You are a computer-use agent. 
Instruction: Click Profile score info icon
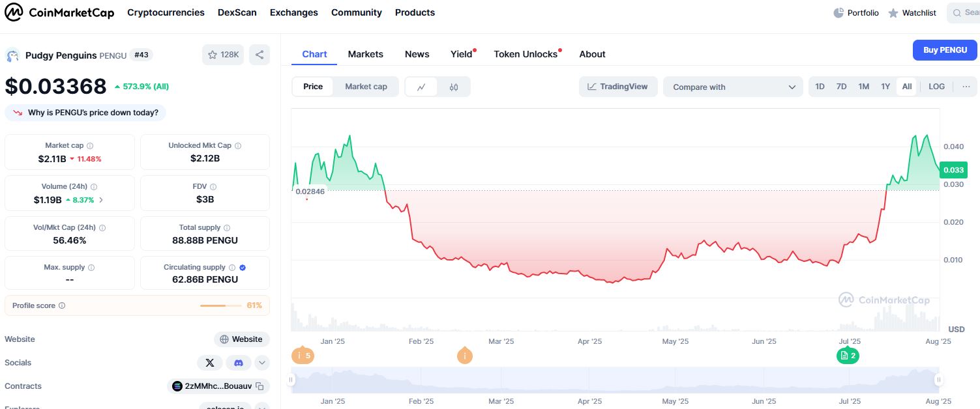click(x=62, y=305)
